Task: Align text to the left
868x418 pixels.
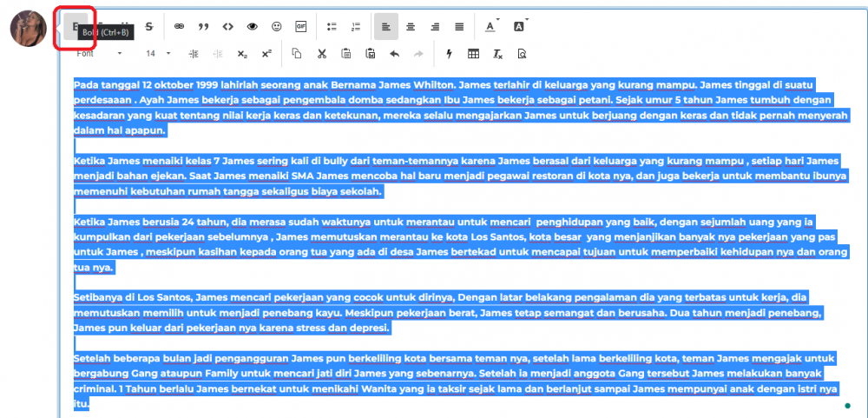Action: (x=386, y=27)
